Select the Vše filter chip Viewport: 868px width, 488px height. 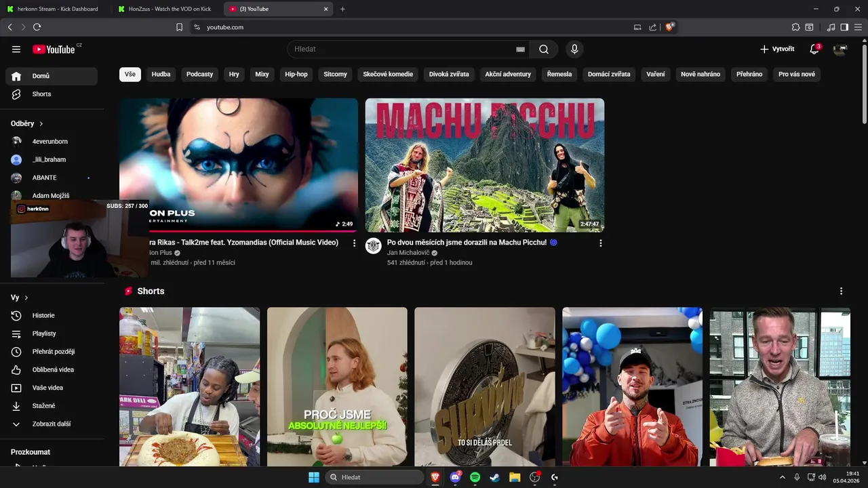coord(130,74)
